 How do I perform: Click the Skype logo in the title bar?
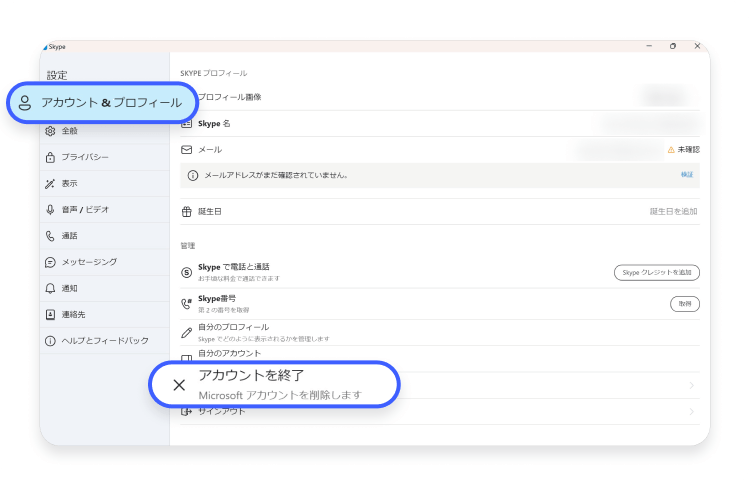[x=45, y=47]
